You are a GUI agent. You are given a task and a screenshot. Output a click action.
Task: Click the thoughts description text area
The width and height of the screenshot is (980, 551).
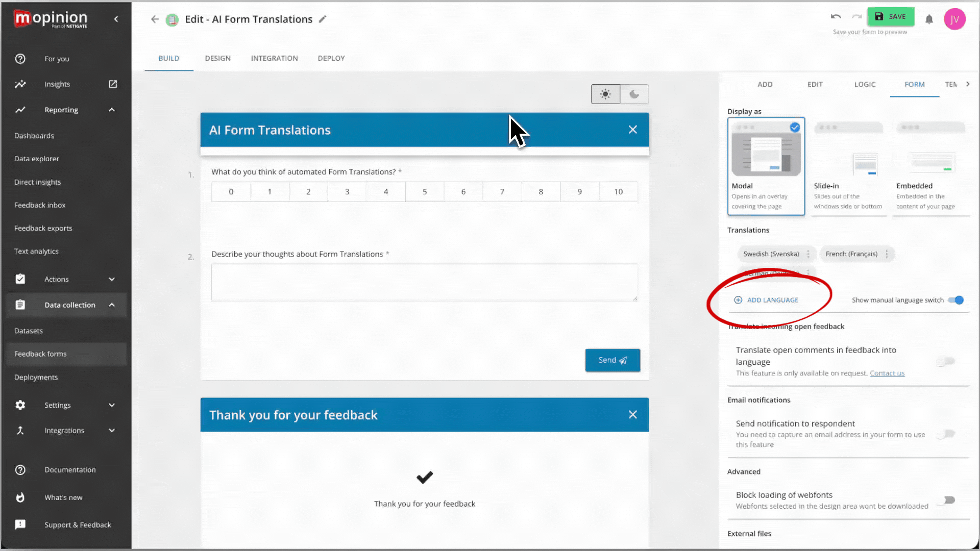425,283
